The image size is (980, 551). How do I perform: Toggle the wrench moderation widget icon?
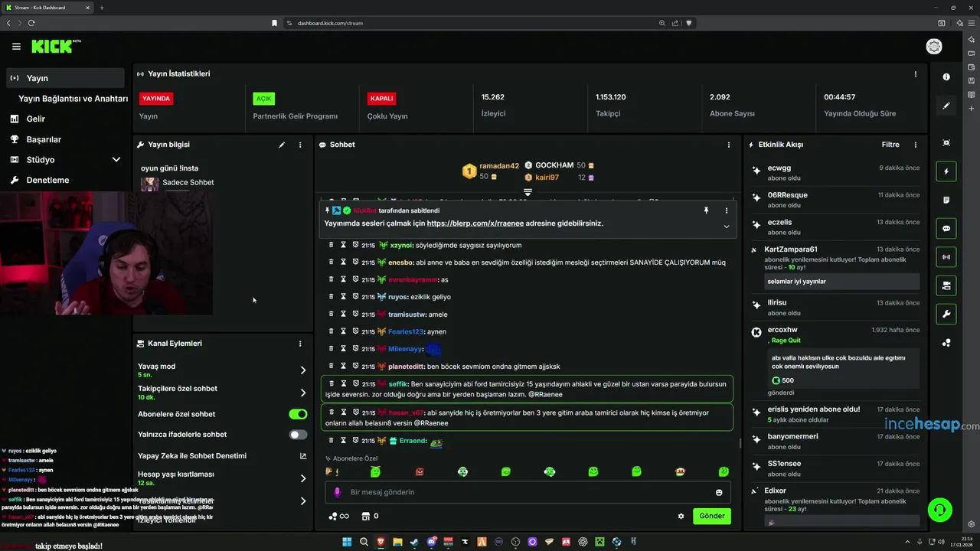tap(946, 315)
